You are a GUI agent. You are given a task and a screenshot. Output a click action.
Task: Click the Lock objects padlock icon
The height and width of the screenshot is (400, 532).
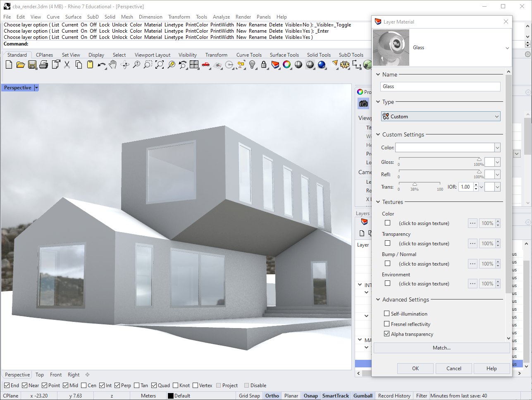click(x=264, y=65)
